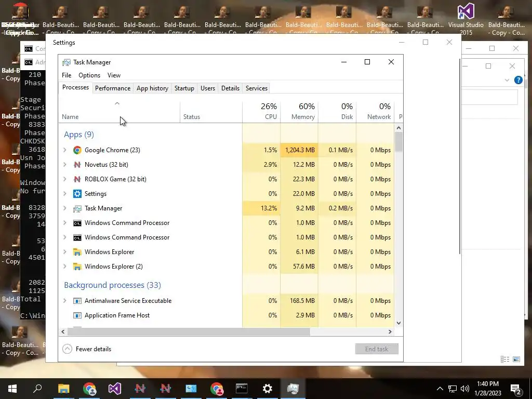Click the Task Manager taskbar icon

[293, 388]
